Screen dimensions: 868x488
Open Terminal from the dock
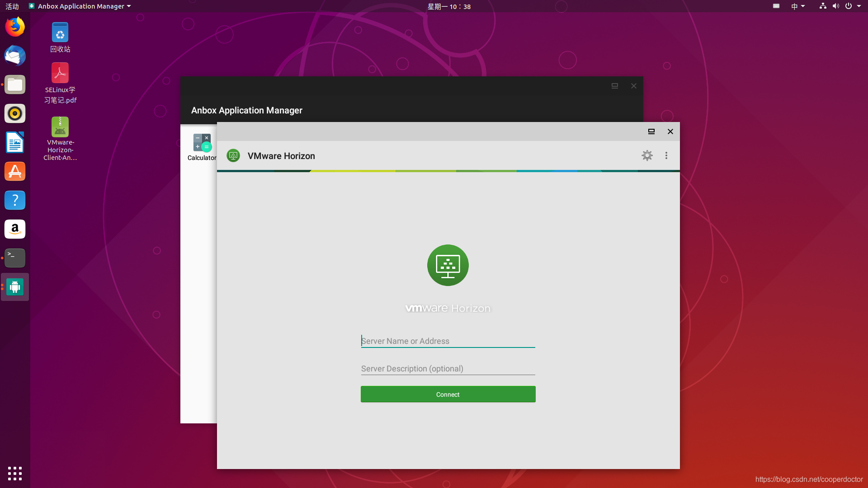(x=15, y=258)
